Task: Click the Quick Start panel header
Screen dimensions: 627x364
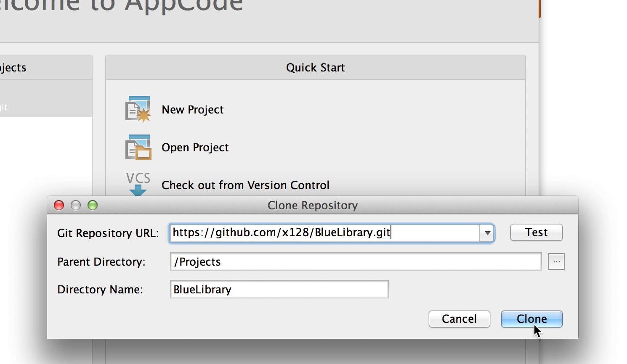Action: 316,68
